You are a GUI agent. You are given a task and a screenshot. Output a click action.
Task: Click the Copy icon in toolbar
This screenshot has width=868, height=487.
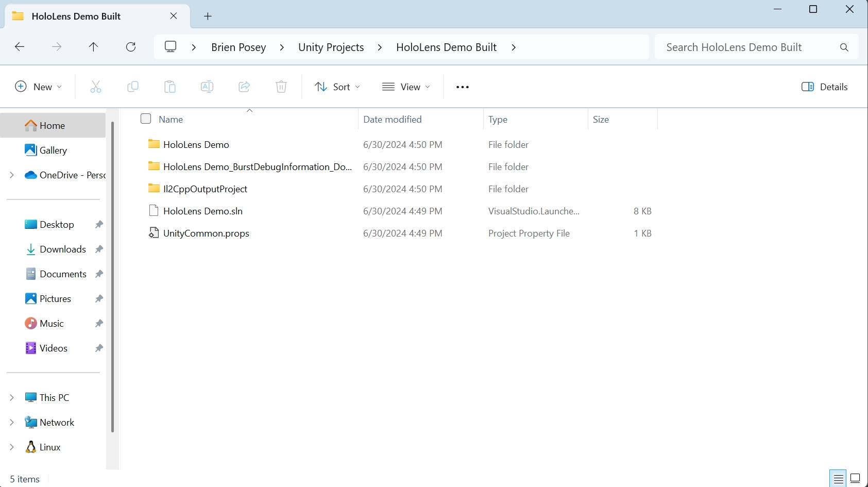click(133, 87)
